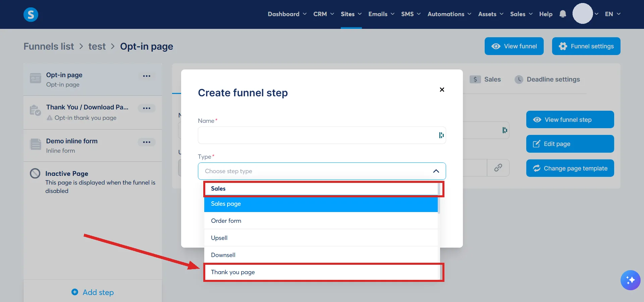Click the Opt-in page step icon
The image size is (644, 302).
(36, 78)
